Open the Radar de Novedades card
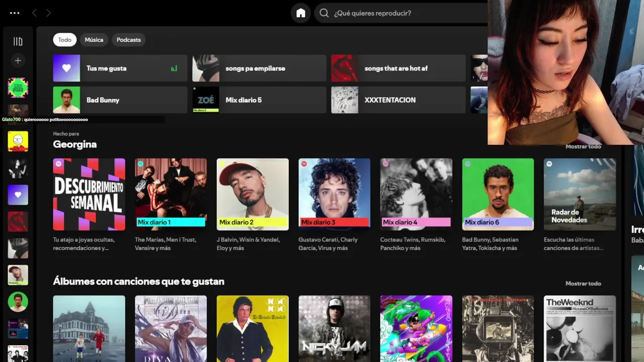Image resolution: width=644 pixels, height=362 pixels. coord(580,195)
